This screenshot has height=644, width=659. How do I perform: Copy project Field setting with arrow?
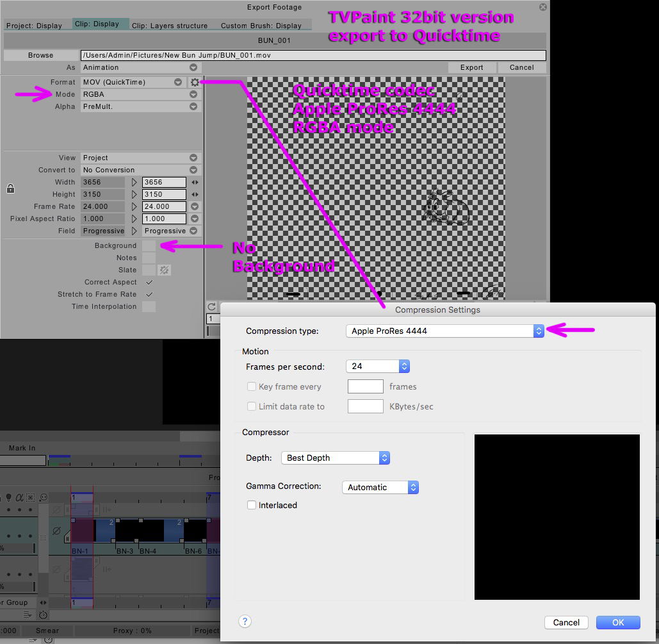(x=134, y=231)
